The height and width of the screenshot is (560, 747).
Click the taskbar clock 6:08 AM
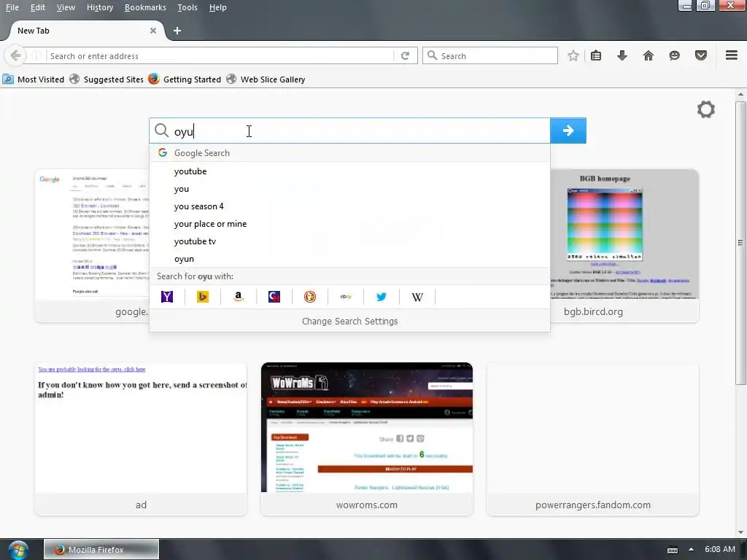coord(720,549)
